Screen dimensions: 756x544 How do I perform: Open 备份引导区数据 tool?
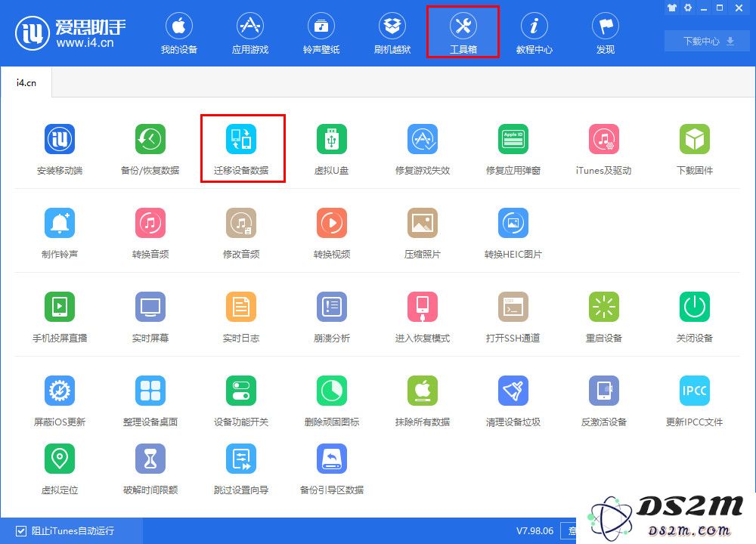[x=332, y=459]
